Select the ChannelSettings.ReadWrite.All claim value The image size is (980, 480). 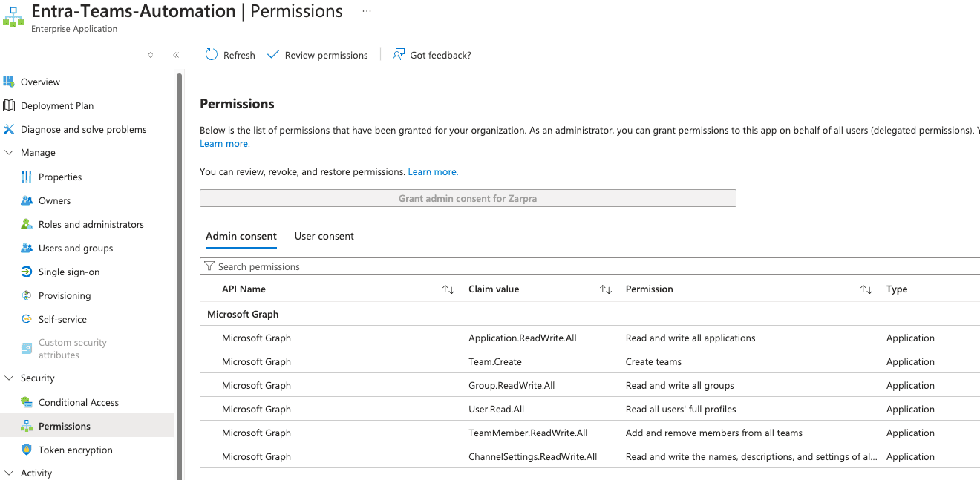(533, 456)
